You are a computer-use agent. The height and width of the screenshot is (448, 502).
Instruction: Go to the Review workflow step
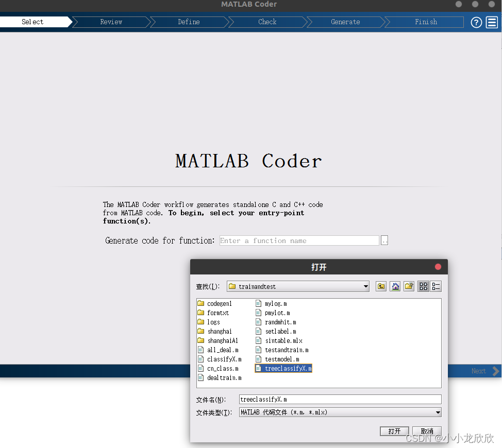pyautogui.click(x=111, y=22)
